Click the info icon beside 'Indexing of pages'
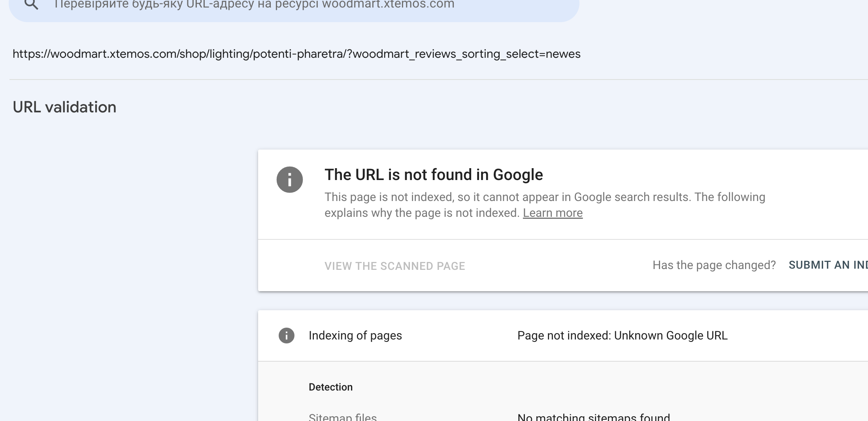 coord(287,336)
